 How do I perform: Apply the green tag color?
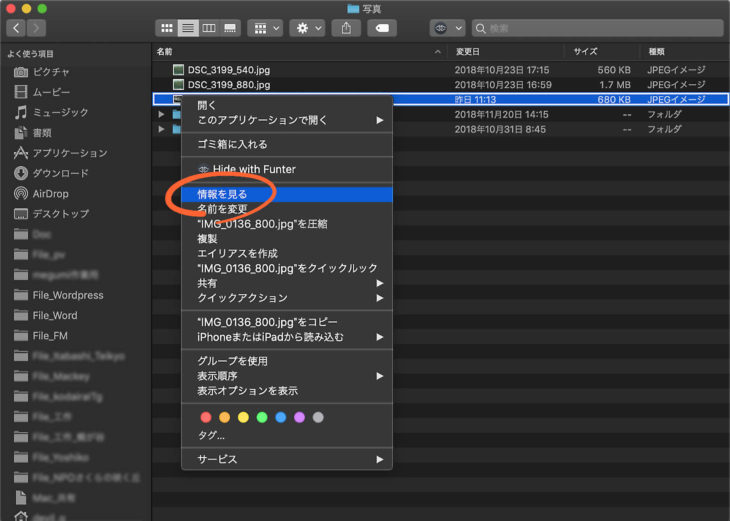[262, 417]
